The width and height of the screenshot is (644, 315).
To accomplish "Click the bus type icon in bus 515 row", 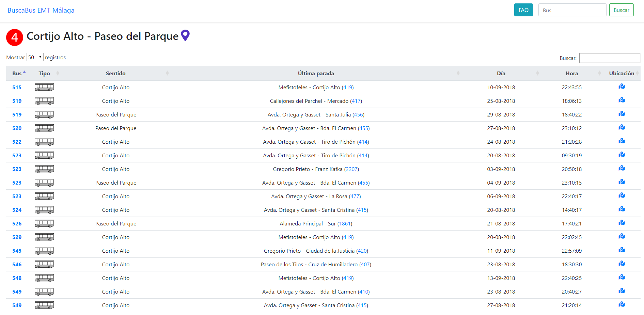I will (x=44, y=88).
